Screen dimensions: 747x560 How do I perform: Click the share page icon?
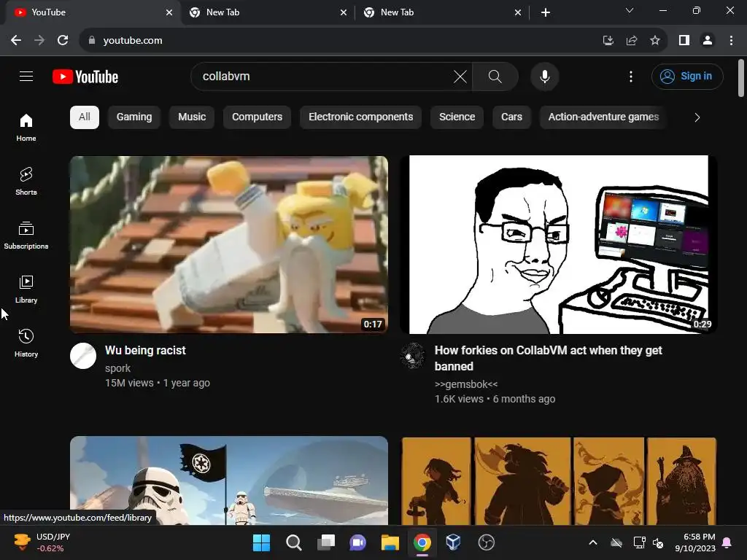click(632, 41)
